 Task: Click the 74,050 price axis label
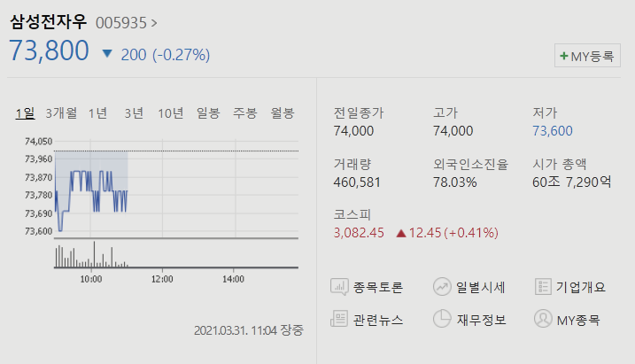tap(38, 142)
